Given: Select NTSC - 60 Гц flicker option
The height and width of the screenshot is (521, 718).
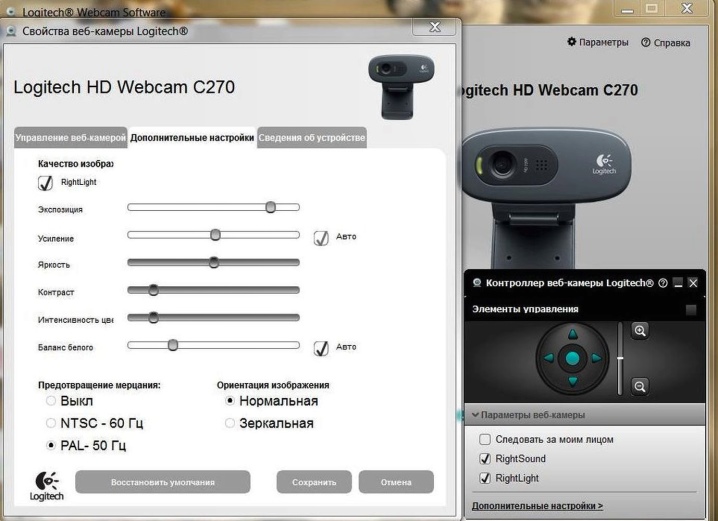Looking at the screenshot, I should [51, 423].
